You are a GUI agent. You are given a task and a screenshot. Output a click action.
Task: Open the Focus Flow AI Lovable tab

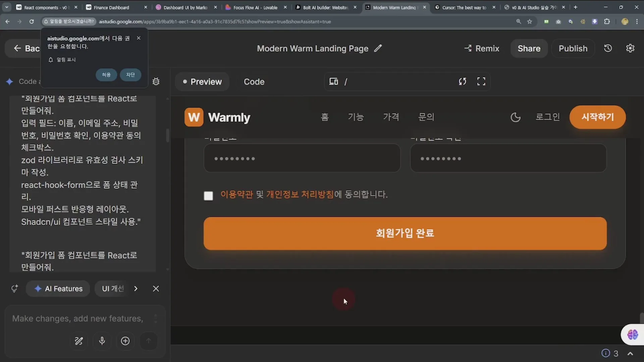[x=256, y=7]
